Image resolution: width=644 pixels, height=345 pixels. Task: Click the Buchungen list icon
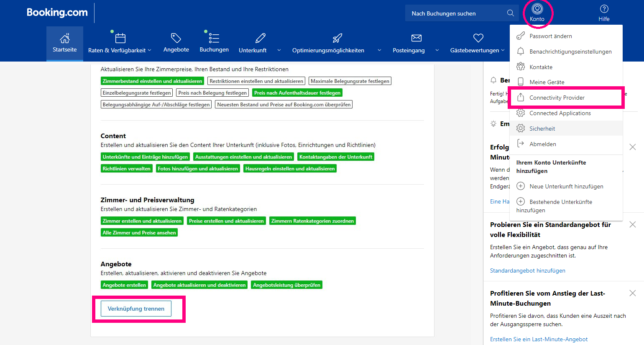214,38
